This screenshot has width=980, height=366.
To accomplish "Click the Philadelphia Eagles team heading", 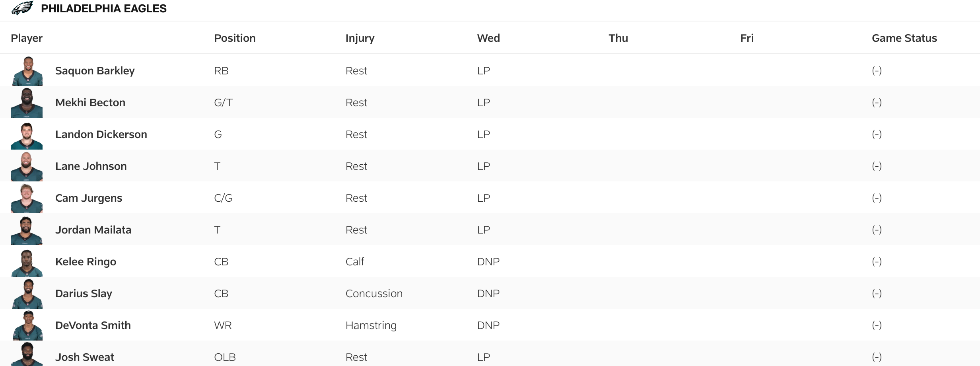I will (x=103, y=9).
